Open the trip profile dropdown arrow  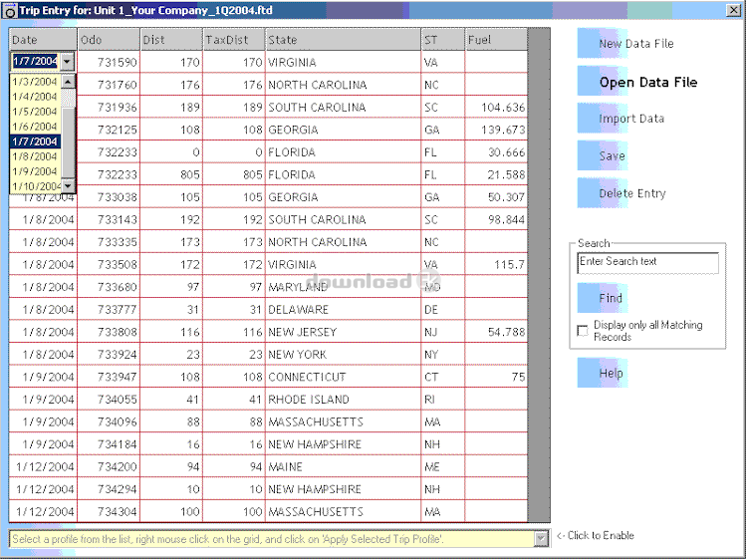tap(541, 539)
